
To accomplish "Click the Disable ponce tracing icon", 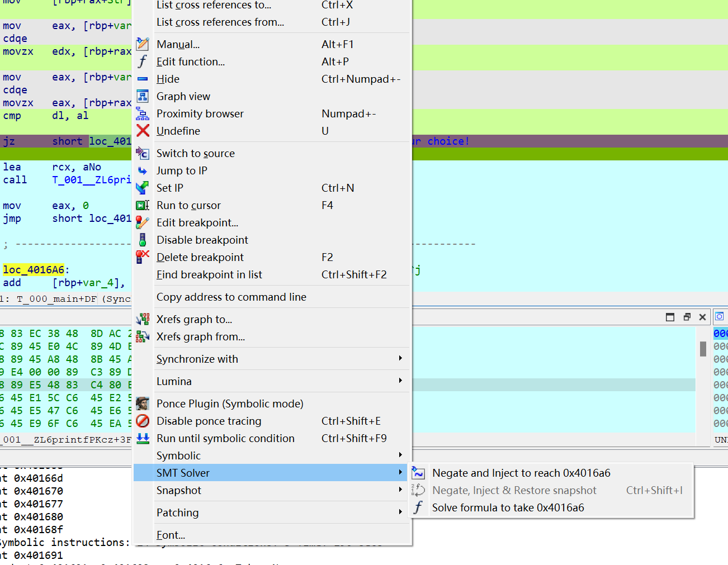I will click(143, 421).
